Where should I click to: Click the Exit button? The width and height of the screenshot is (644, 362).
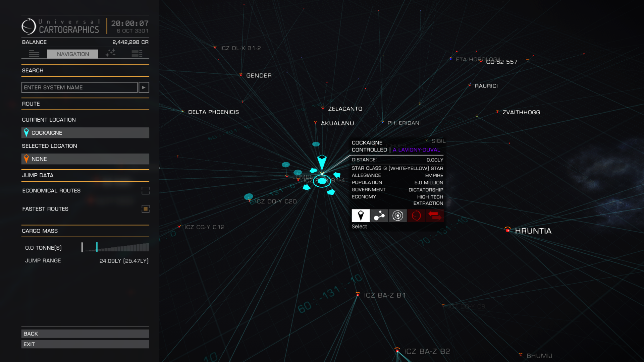pyautogui.click(x=85, y=344)
